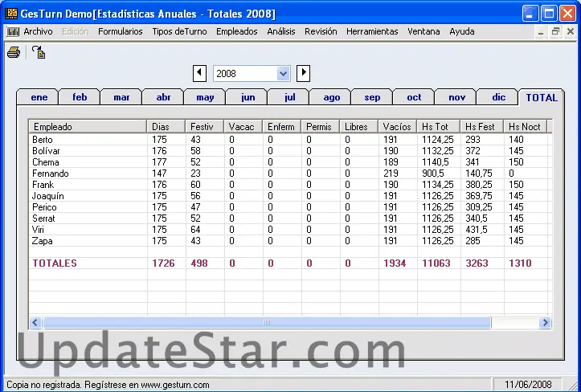Open the Ventana menu
This screenshot has width=581, height=392.
(x=423, y=31)
